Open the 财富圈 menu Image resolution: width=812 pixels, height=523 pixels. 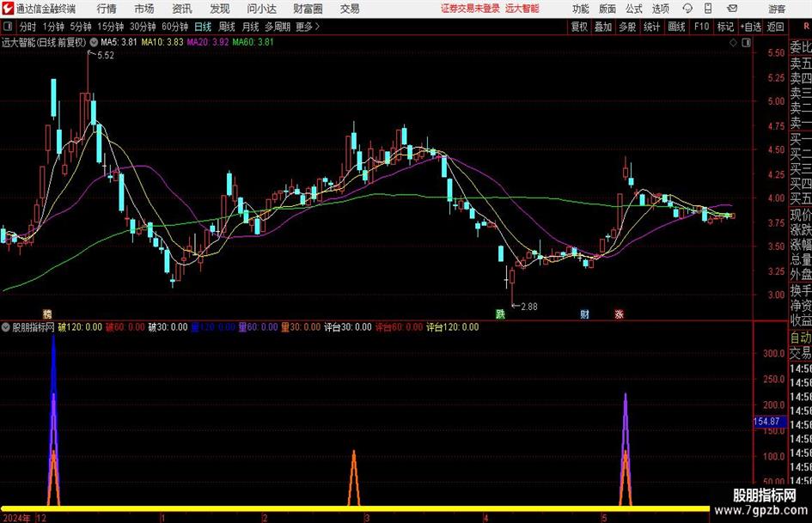tap(308, 9)
